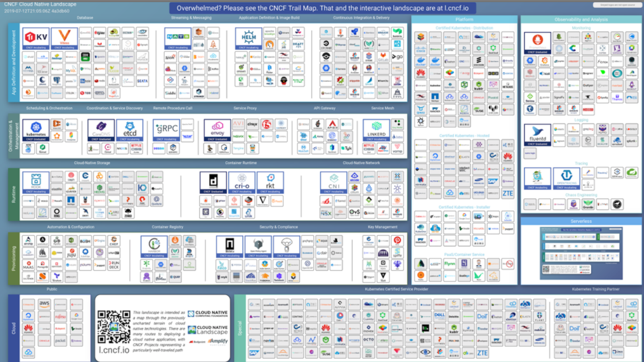This screenshot has height=362, width=644.
Task: Click the cri-o container runtime logo
Action: click(x=242, y=182)
